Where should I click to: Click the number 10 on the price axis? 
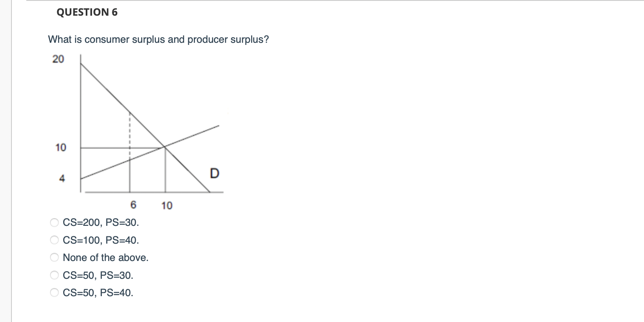tap(61, 148)
